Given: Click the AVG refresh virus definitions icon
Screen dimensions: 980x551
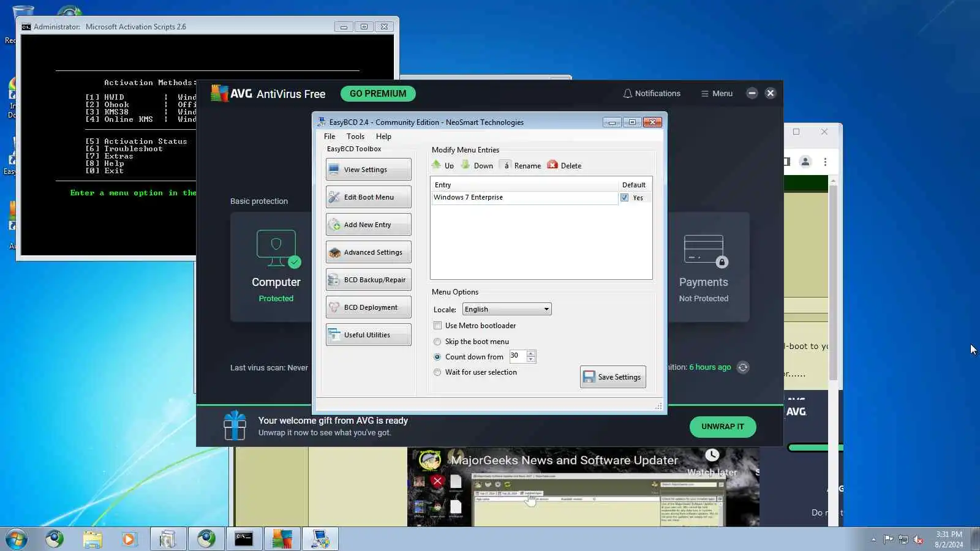Looking at the screenshot, I should pos(743,367).
